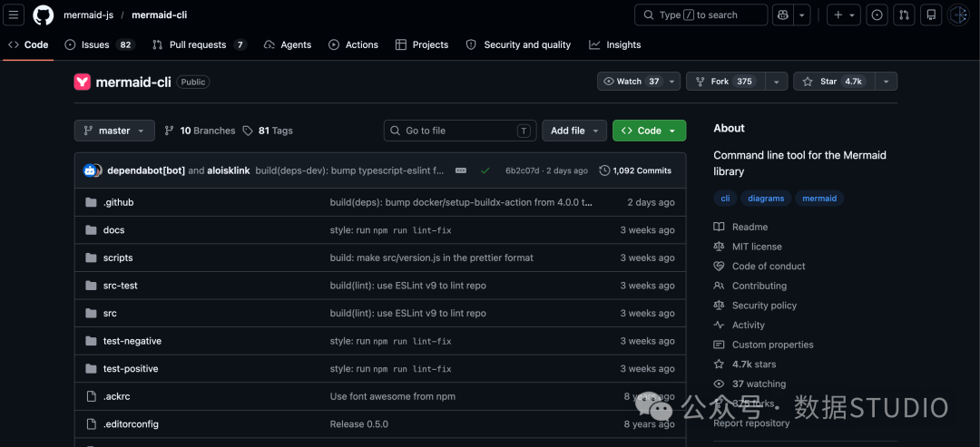Open commit 'Use font awesome from npm'

point(393,396)
